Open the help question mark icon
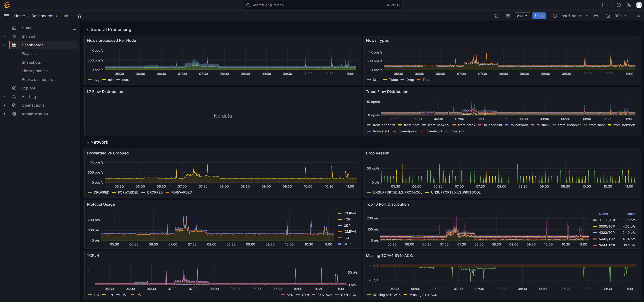 click(618, 5)
